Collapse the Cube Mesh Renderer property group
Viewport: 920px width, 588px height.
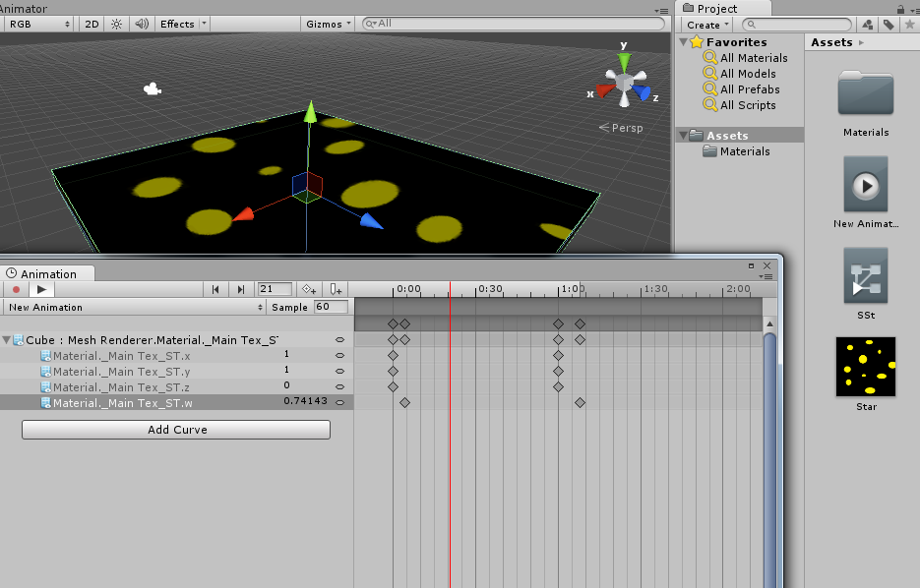tap(7, 340)
